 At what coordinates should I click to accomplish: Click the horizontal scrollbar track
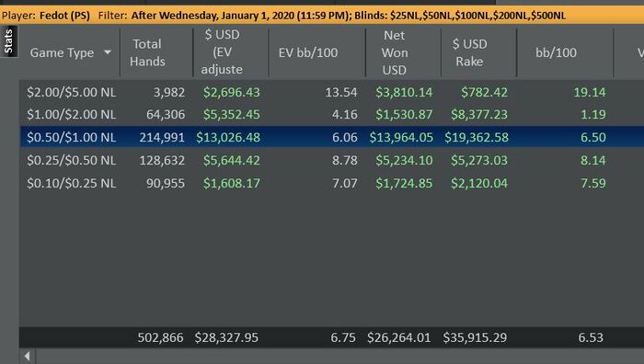[340, 356]
